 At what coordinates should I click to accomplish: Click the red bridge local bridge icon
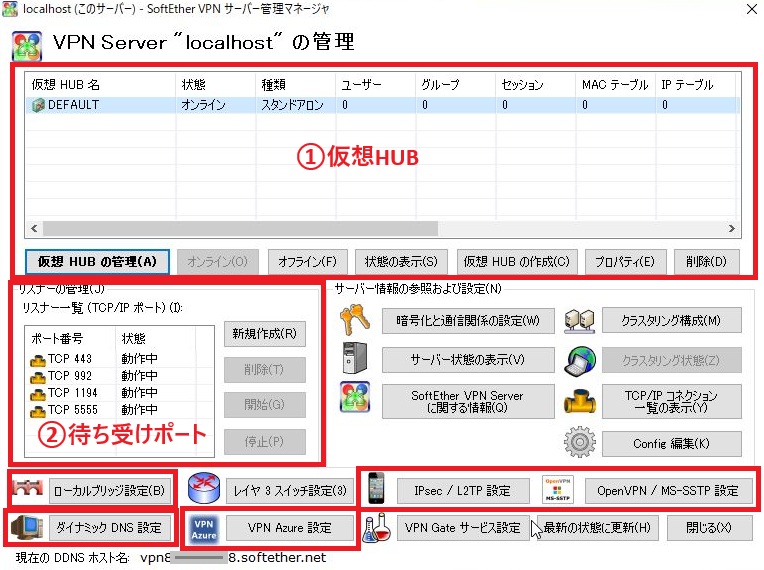(x=27, y=488)
